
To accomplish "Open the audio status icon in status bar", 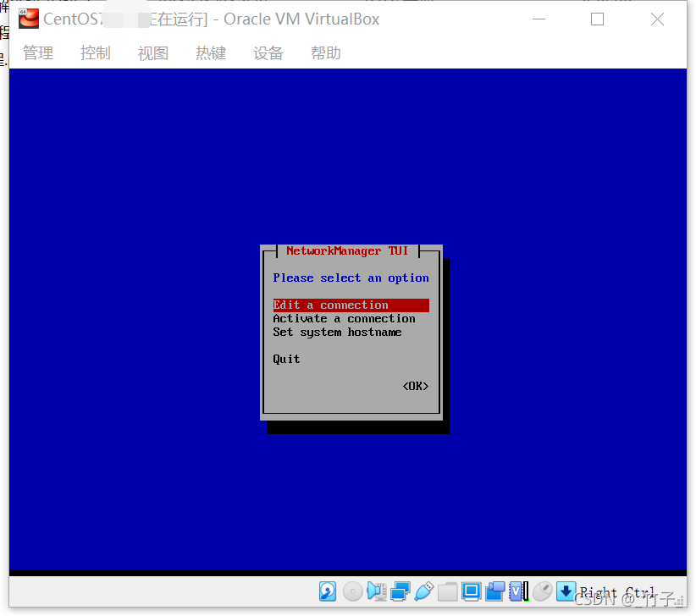I will [375, 591].
